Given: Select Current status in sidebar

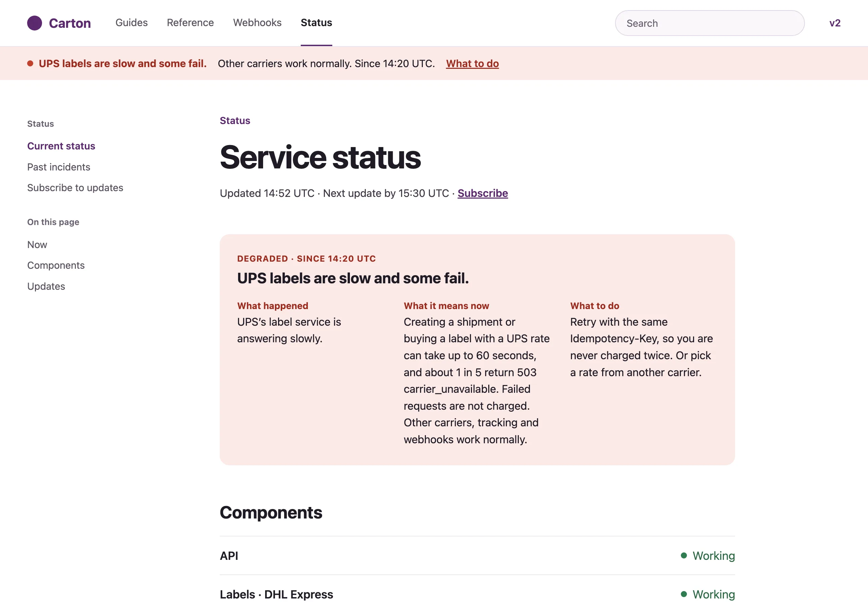Looking at the screenshot, I should 61,146.
